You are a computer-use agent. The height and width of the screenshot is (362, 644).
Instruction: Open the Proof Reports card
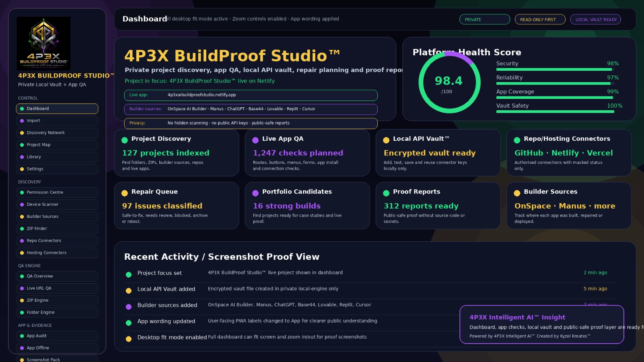(x=438, y=205)
